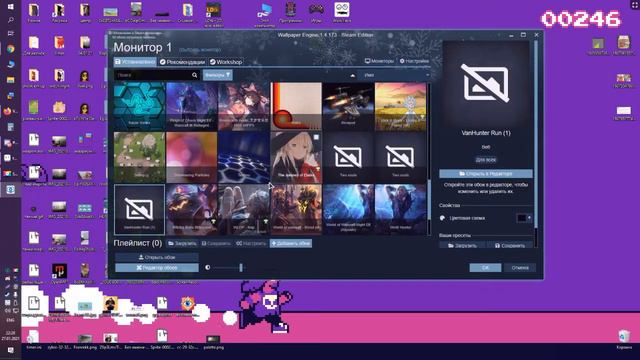The height and width of the screenshot is (360, 640).
Task: Click the Отмена button
Action: tap(520, 268)
